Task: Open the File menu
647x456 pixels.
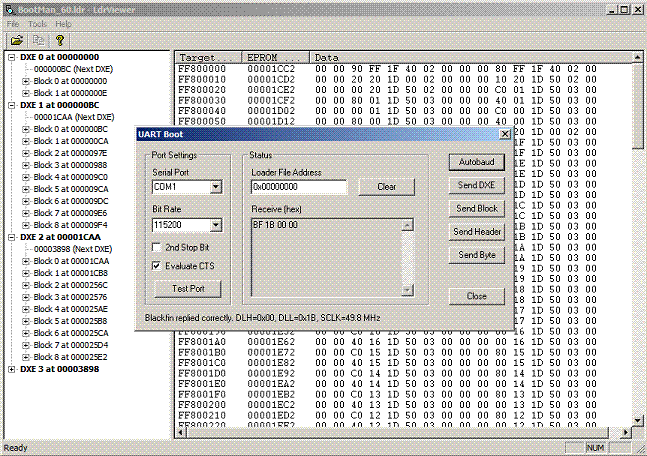Action: click(13, 24)
